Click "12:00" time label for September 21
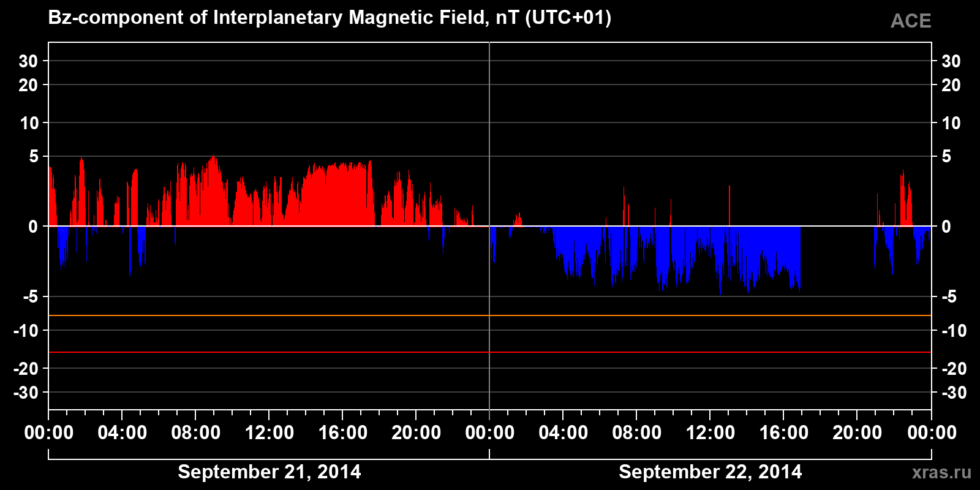Screen dimensions: 980x490 pos(269,432)
